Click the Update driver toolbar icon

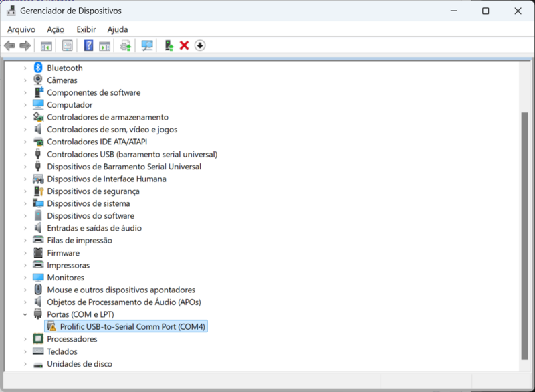click(126, 45)
